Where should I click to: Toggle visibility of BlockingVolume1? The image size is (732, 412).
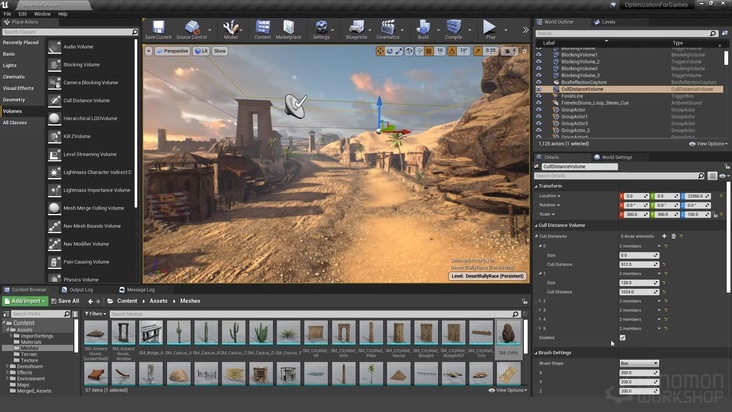[539, 55]
